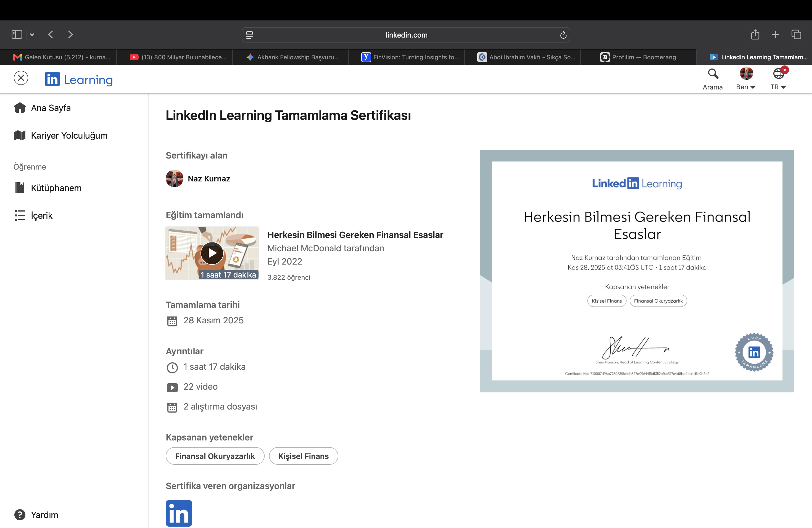Click the certificate preview image
This screenshot has height=528, width=812.
637,271
